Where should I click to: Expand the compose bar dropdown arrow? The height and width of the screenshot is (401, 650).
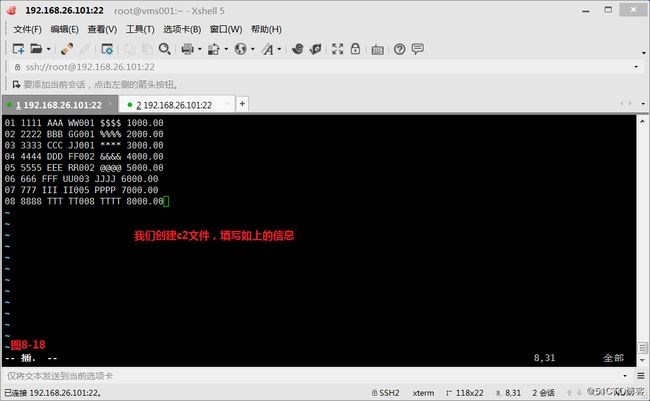[625, 376]
